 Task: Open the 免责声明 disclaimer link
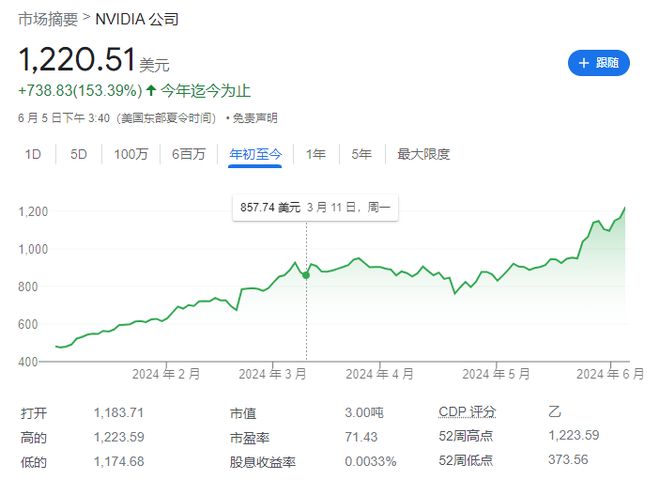(x=255, y=118)
